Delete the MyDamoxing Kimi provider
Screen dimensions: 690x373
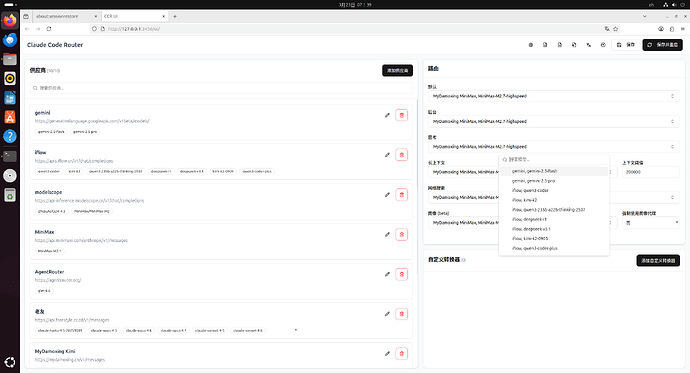pyautogui.click(x=401, y=354)
